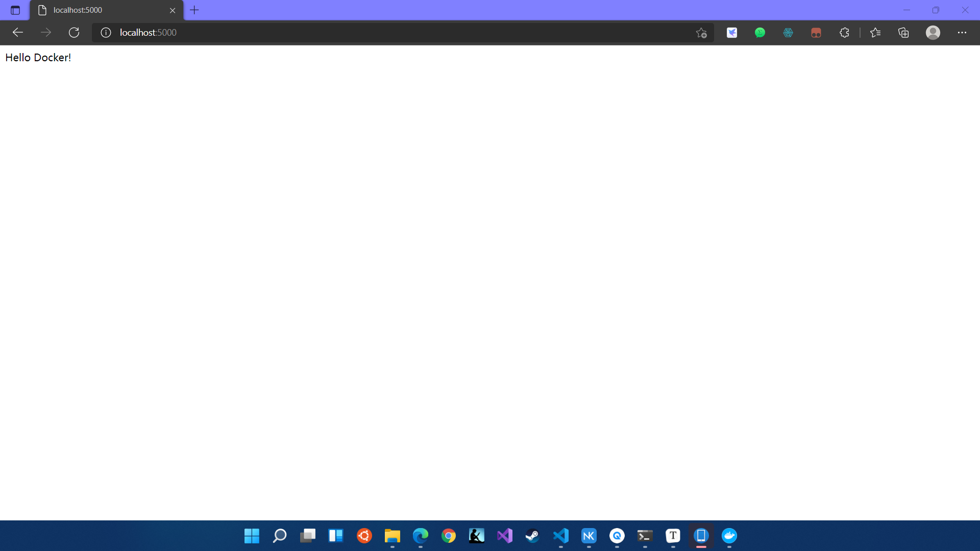The height and width of the screenshot is (551, 980).
Task: Toggle vertical tabs button
Action: pyautogui.click(x=15, y=10)
